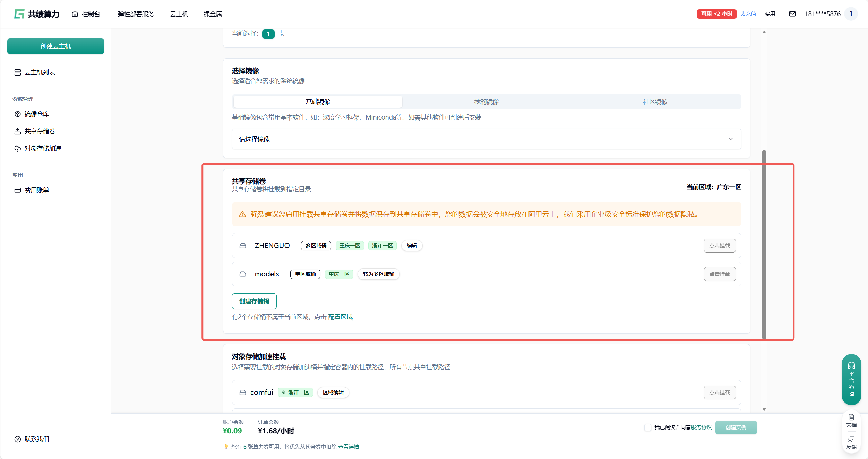The image size is (868, 459).
Task: Switch to the 我的镜像 tab
Action: (x=486, y=102)
